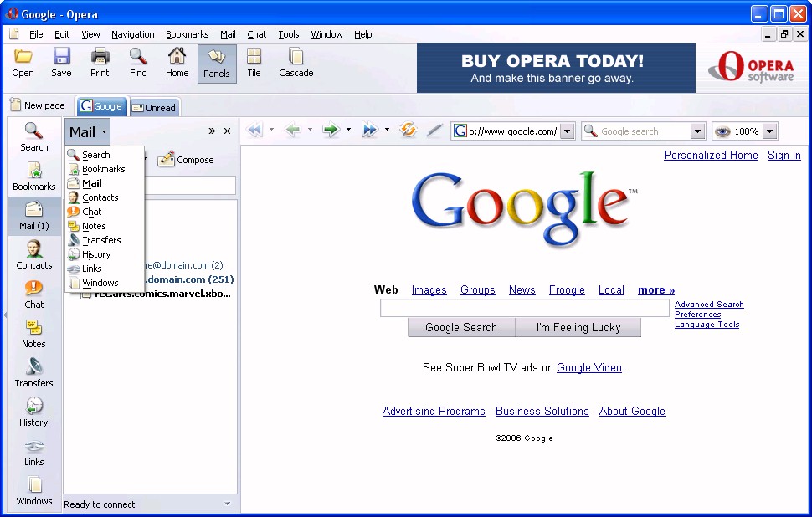Expand the address bar URL dropdown
Image resolution: width=812 pixels, height=517 pixels.
568,131
